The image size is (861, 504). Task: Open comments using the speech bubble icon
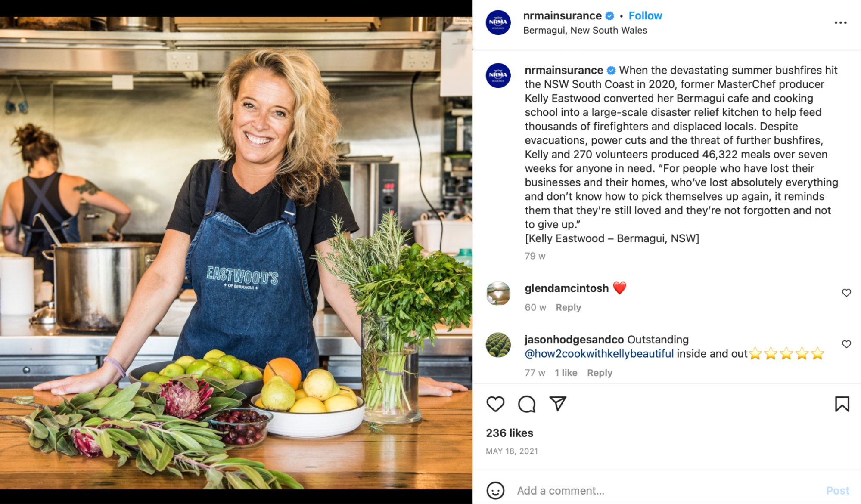coord(526,404)
